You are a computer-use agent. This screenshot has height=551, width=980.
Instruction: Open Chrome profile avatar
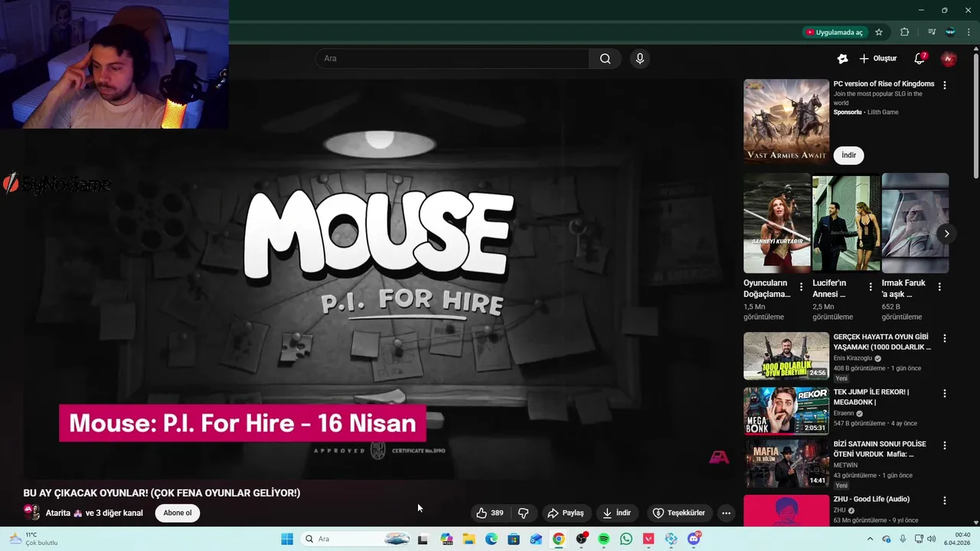(950, 32)
